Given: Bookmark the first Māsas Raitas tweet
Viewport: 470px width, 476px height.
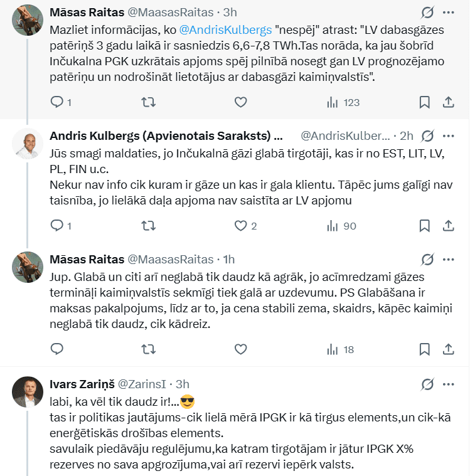Looking at the screenshot, I should (424, 102).
